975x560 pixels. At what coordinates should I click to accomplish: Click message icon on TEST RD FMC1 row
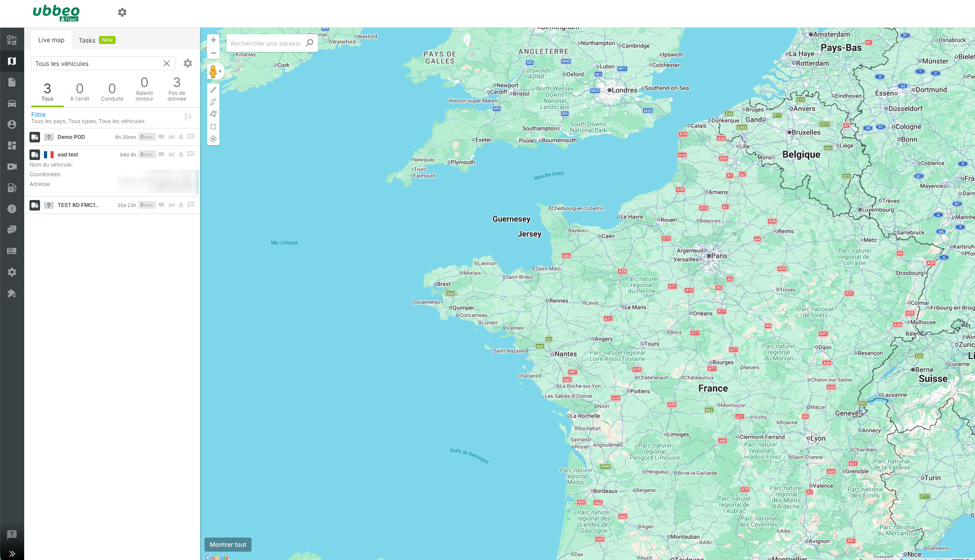coord(191,205)
